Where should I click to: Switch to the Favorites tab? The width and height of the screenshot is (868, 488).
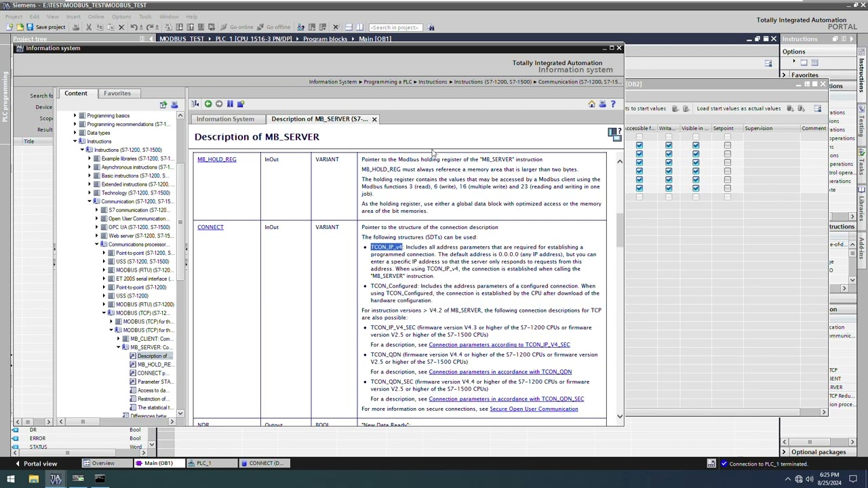tap(117, 94)
